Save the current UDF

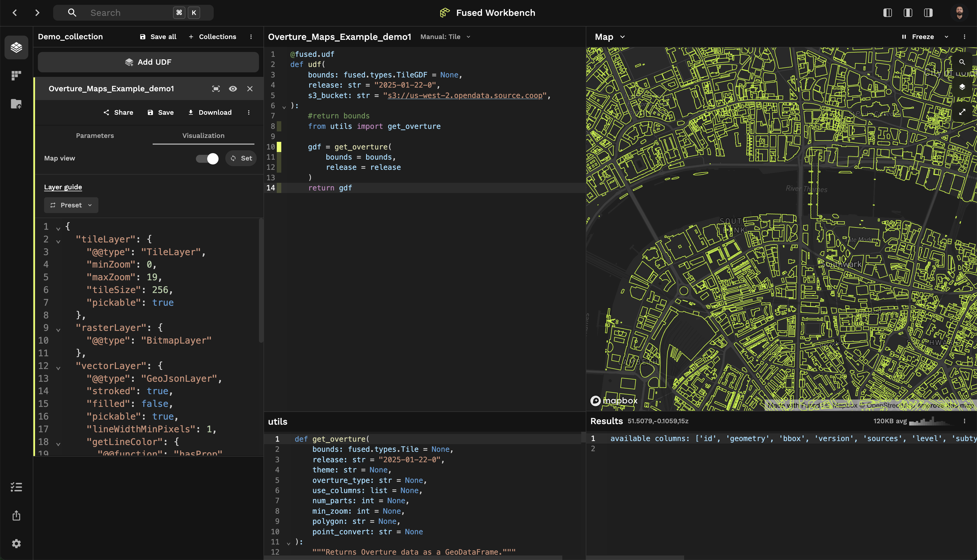[x=161, y=112]
